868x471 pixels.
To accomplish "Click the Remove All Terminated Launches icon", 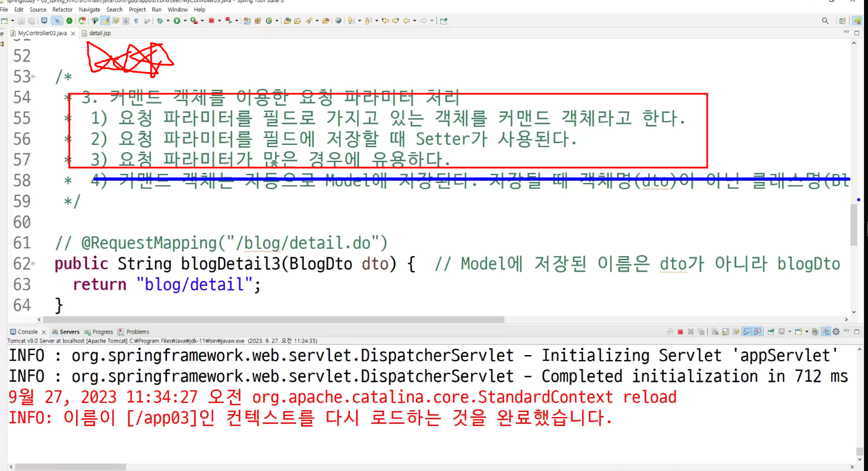I will (x=700, y=332).
